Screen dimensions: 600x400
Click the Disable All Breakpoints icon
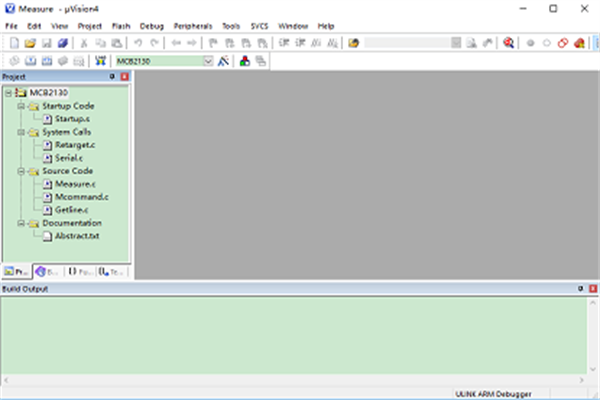pos(562,43)
